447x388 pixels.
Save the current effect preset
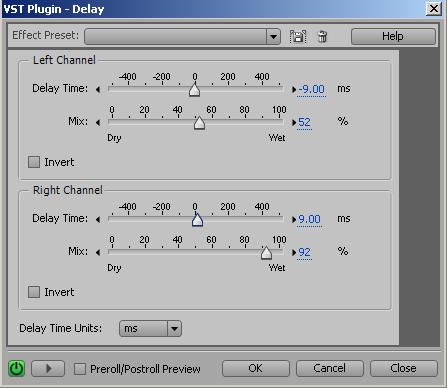point(298,36)
